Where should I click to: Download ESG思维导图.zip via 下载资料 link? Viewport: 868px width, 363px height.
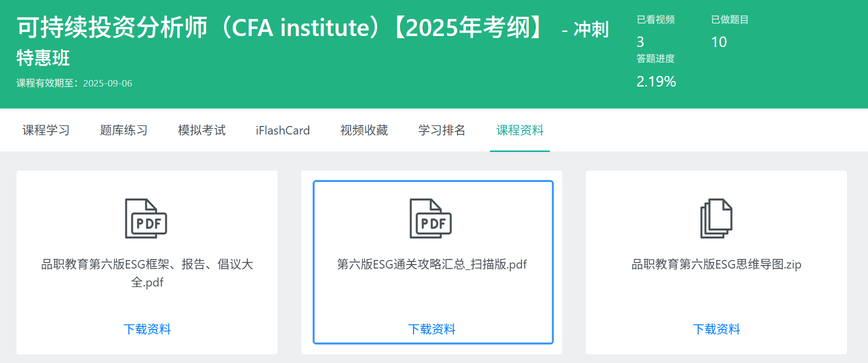(717, 329)
